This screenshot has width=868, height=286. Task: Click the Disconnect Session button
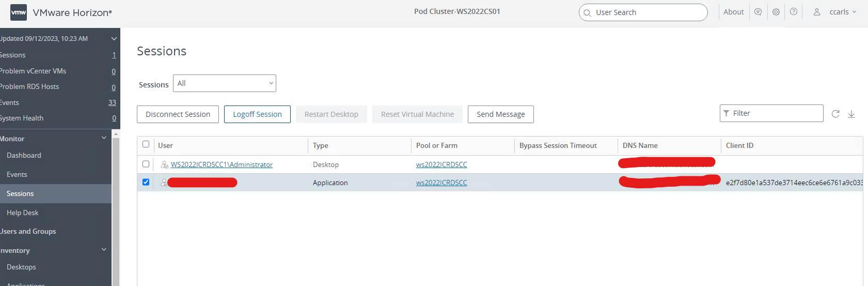[178, 114]
